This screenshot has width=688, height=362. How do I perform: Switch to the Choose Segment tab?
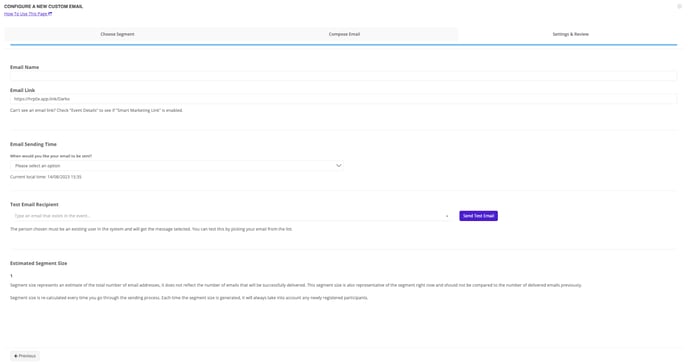(117, 34)
